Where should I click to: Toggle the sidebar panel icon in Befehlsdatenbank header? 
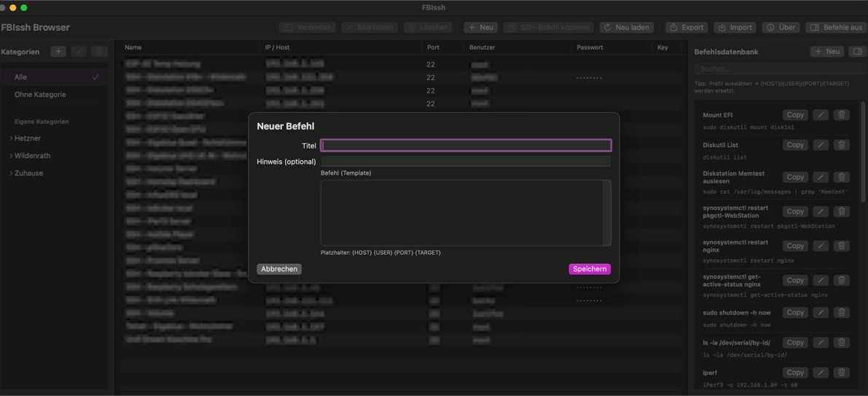[857, 52]
